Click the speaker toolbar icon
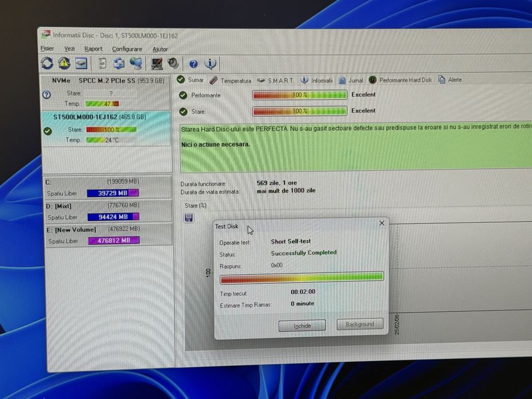532x399 pixels. pyautogui.click(x=173, y=63)
